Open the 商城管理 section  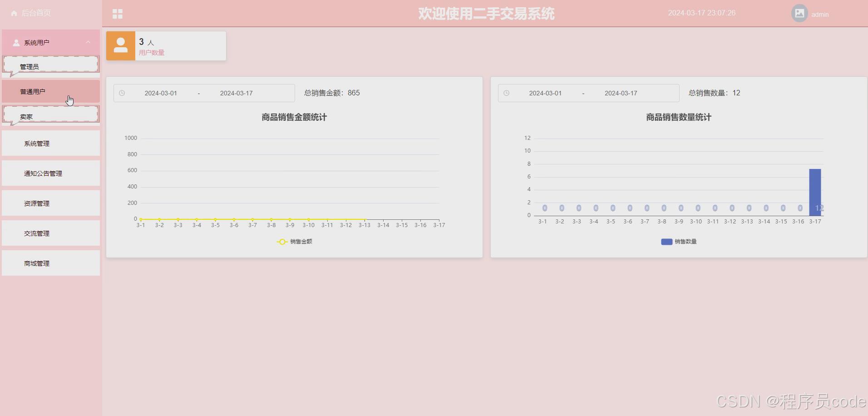pos(36,263)
